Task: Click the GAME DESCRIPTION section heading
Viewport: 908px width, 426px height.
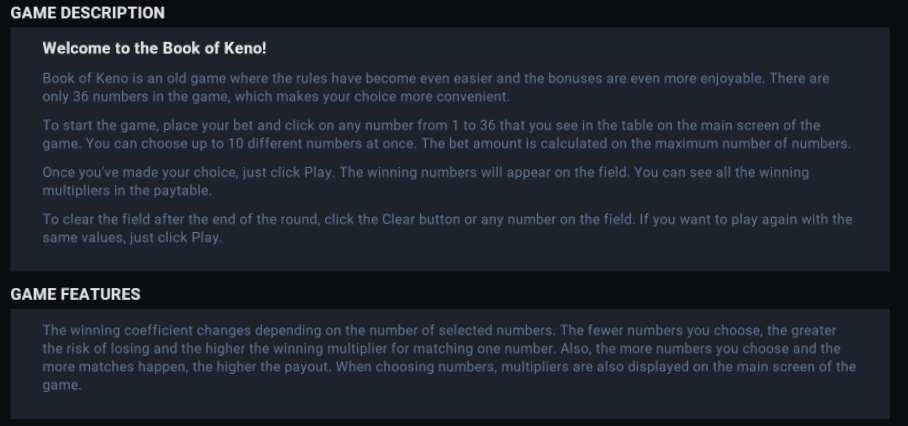Action: (x=87, y=13)
